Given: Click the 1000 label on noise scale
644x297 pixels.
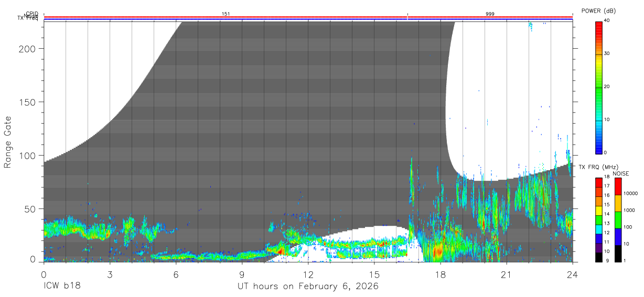Looking at the screenshot, I should click(x=630, y=211).
